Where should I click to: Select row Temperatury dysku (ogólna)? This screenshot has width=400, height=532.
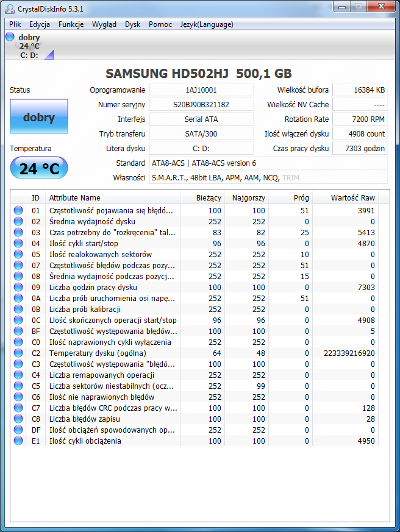point(195,353)
